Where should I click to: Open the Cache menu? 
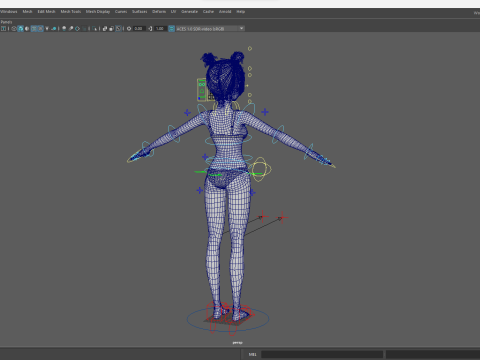[208, 12]
